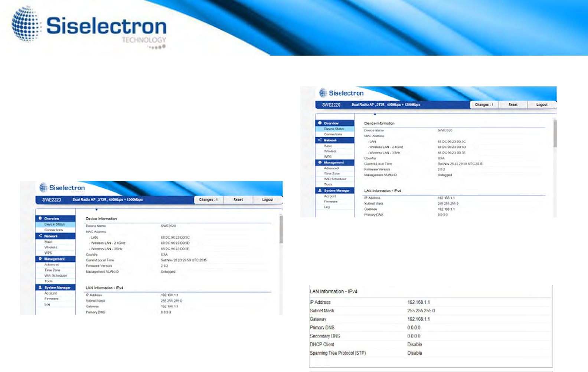The height and width of the screenshot is (372, 588).
Task: Click the "Device Information" heading in the left screenshot
Action: (101, 219)
